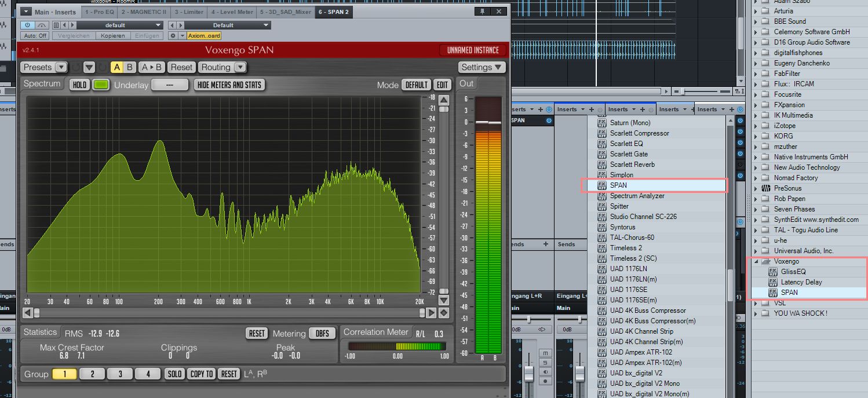Click spectrum horizontal scroll right arrow
The width and height of the screenshot is (868, 398).
pyautogui.click(x=431, y=313)
